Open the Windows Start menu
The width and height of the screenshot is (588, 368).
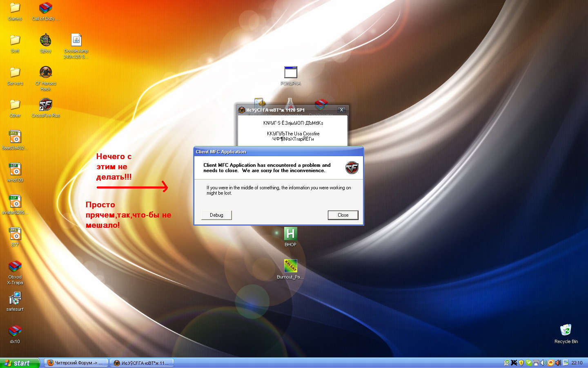pos(20,363)
